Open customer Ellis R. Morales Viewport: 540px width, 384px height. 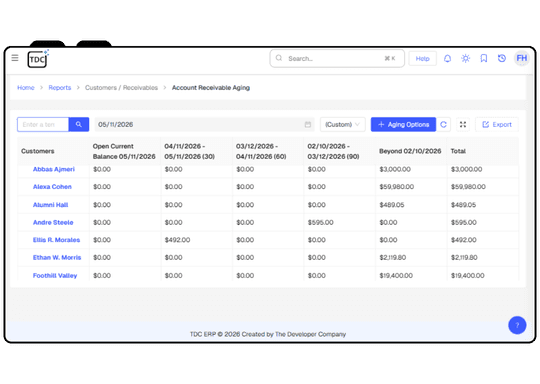point(56,240)
